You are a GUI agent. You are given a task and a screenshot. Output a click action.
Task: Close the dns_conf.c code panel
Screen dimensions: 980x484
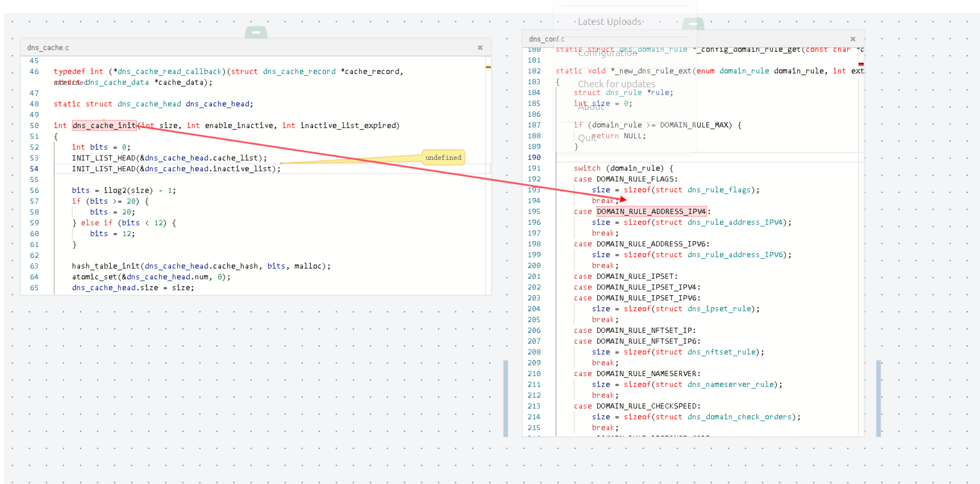pyautogui.click(x=853, y=39)
